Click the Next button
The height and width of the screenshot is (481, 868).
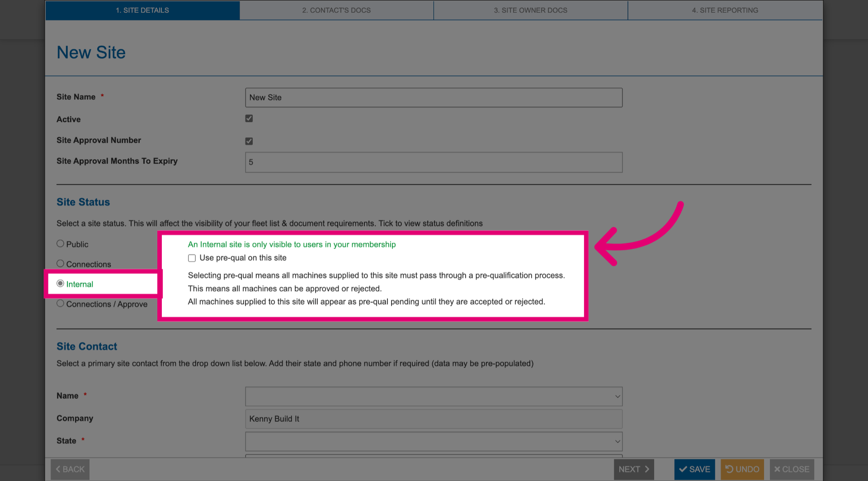(634, 469)
